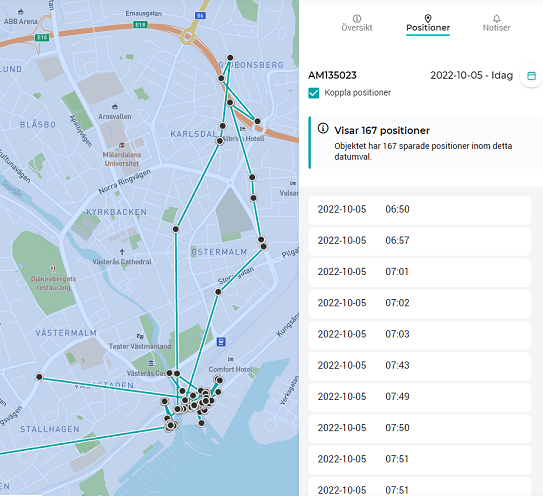Click the Östermalm district label

(x=219, y=252)
